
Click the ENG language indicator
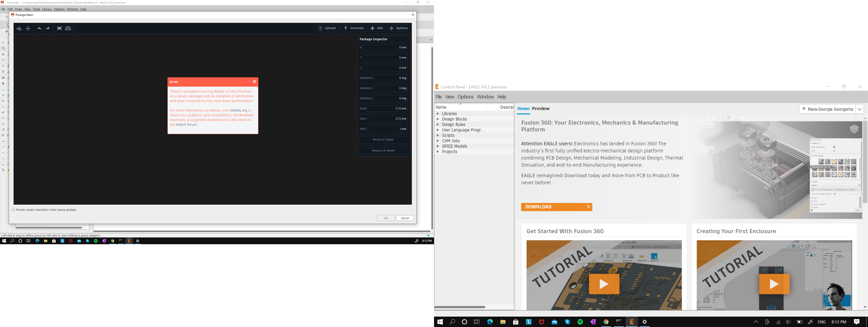coord(822,322)
